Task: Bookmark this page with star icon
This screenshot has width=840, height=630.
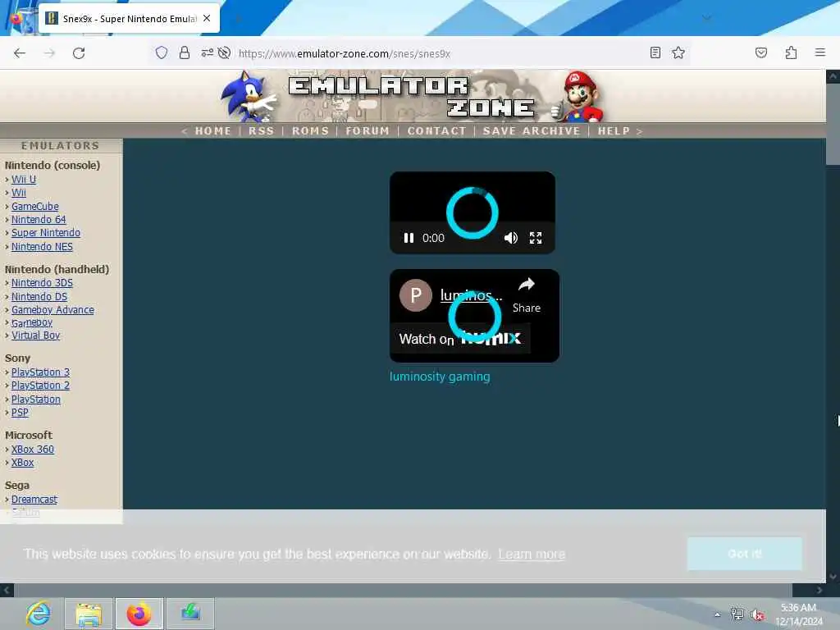Action: (x=678, y=52)
